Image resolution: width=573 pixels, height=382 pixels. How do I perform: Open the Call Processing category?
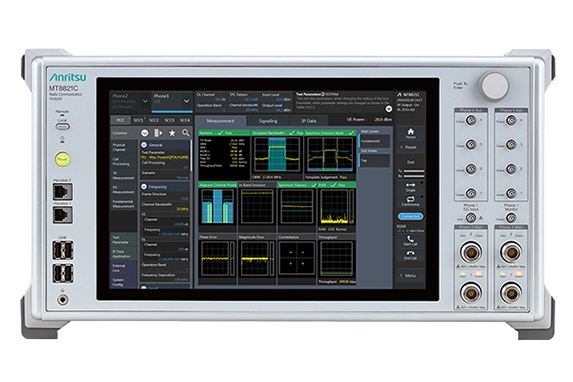click(x=124, y=162)
